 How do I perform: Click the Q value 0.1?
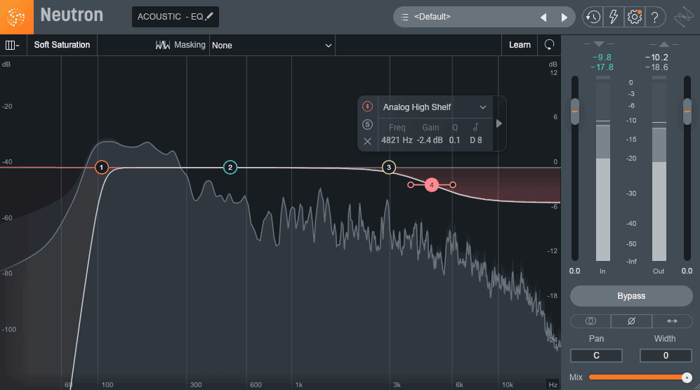(454, 140)
